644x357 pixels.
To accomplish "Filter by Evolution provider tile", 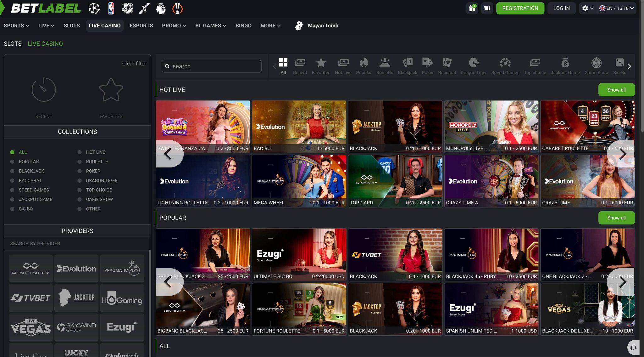I will click(76, 269).
